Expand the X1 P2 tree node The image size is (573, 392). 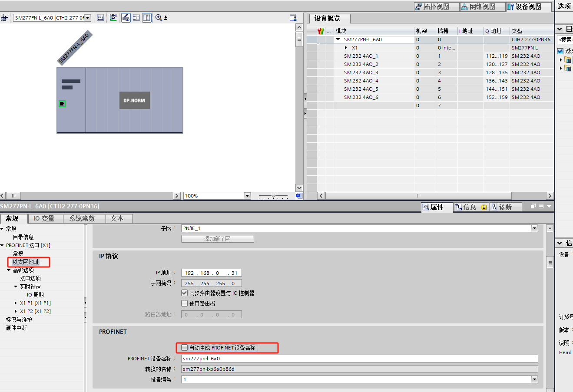16,311
